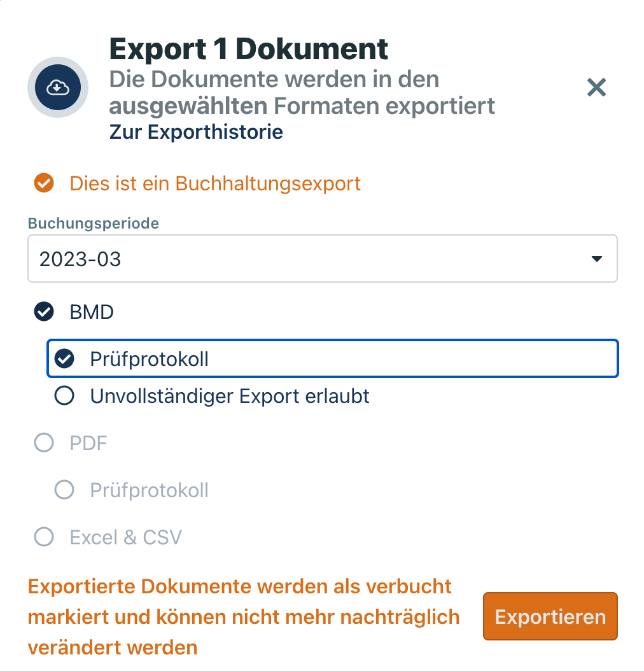Click the 'Unvollständiger Export erlaubt' label text
644x671 pixels.
point(230,396)
